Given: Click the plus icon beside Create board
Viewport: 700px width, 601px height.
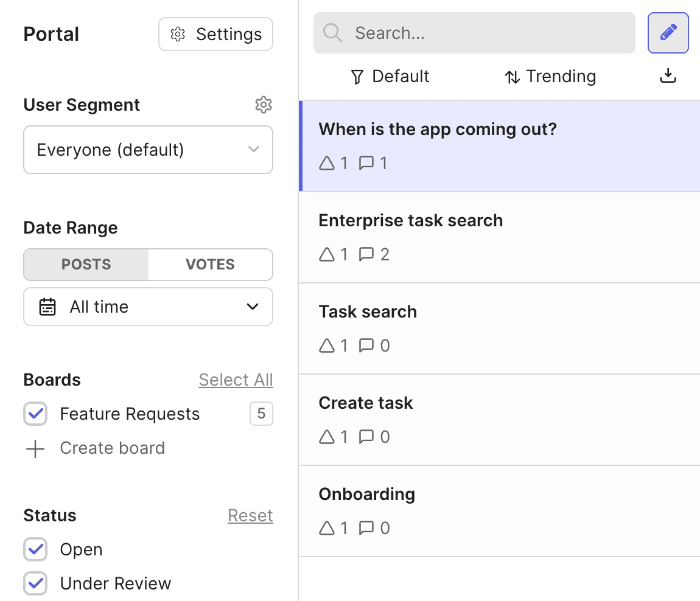Looking at the screenshot, I should click(35, 449).
